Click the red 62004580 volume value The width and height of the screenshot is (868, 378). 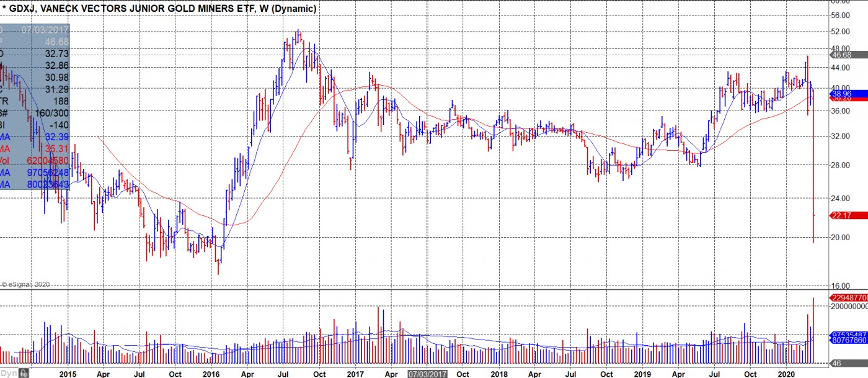46,160
